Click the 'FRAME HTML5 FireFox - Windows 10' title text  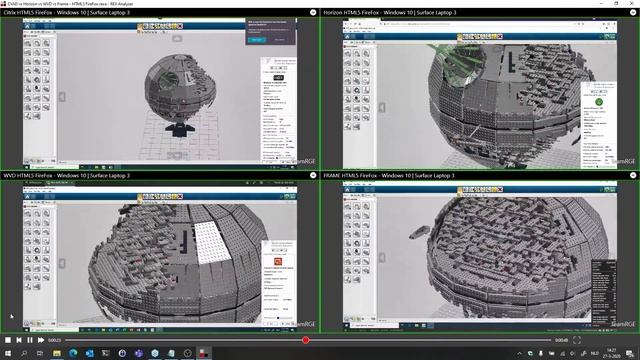365,176
